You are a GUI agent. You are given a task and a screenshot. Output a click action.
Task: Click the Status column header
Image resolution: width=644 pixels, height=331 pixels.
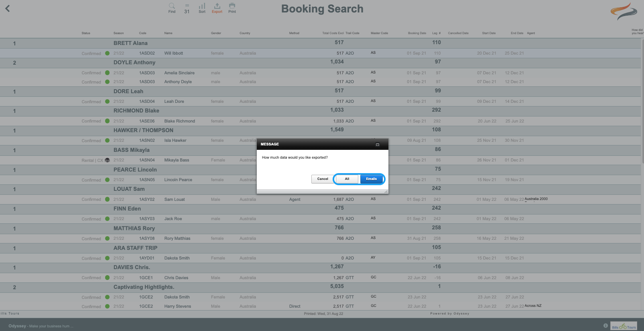pos(86,33)
